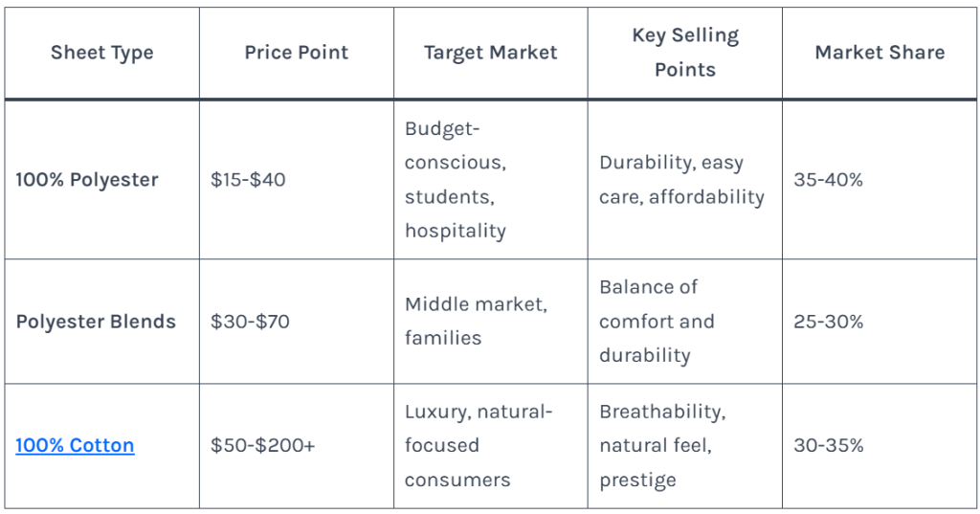Click the Balance of comfort and durability cell
This screenshot has height=514, width=980.
[x=657, y=322]
